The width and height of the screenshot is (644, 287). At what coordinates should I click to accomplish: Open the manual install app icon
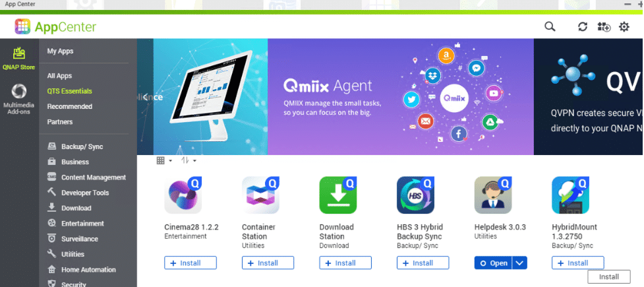[x=604, y=27]
